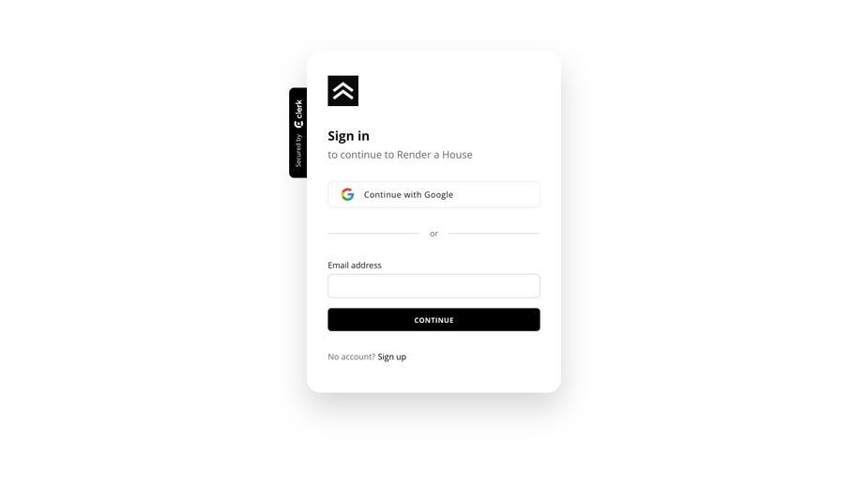Click the divider line right of 'or'

(x=494, y=234)
